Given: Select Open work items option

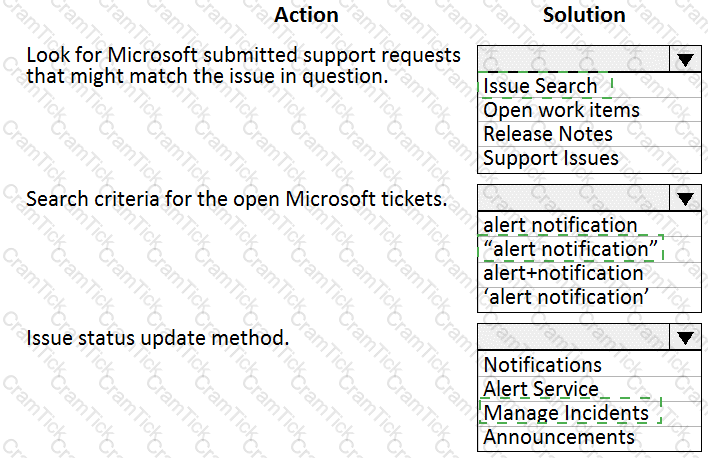Looking at the screenshot, I should pos(589,110).
